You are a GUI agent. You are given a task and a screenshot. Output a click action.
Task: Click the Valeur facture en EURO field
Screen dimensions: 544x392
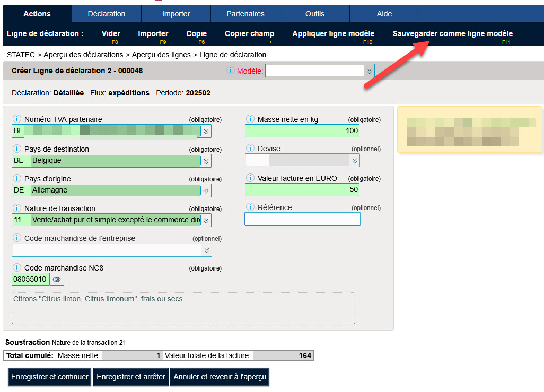click(302, 189)
